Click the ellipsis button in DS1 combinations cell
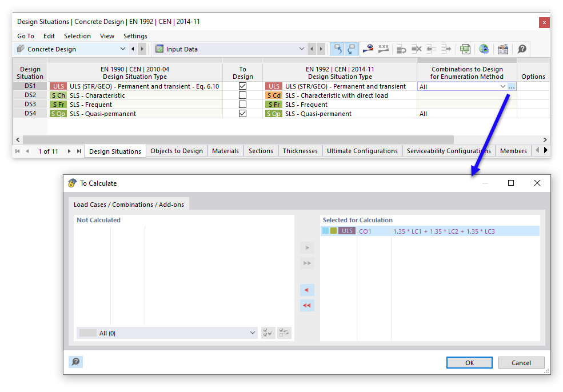This screenshot has height=392, width=563. (512, 86)
